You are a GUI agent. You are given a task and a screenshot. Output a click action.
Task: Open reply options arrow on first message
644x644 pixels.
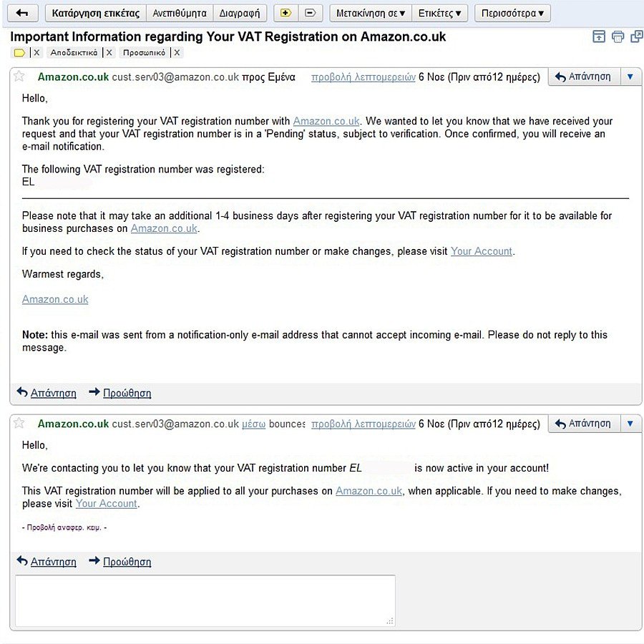[x=630, y=77]
